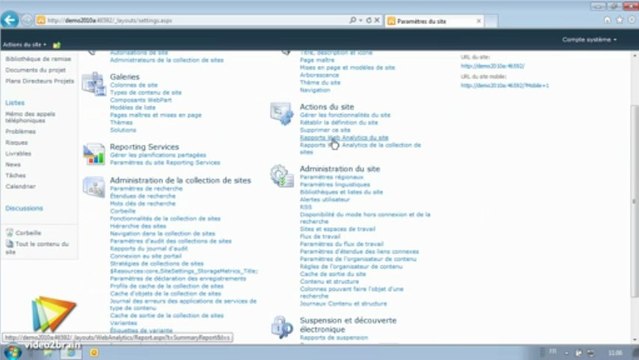The height and width of the screenshot is (360, 639).
Task: Click the browser Back arrow button
Action: (x=10, y=20)
